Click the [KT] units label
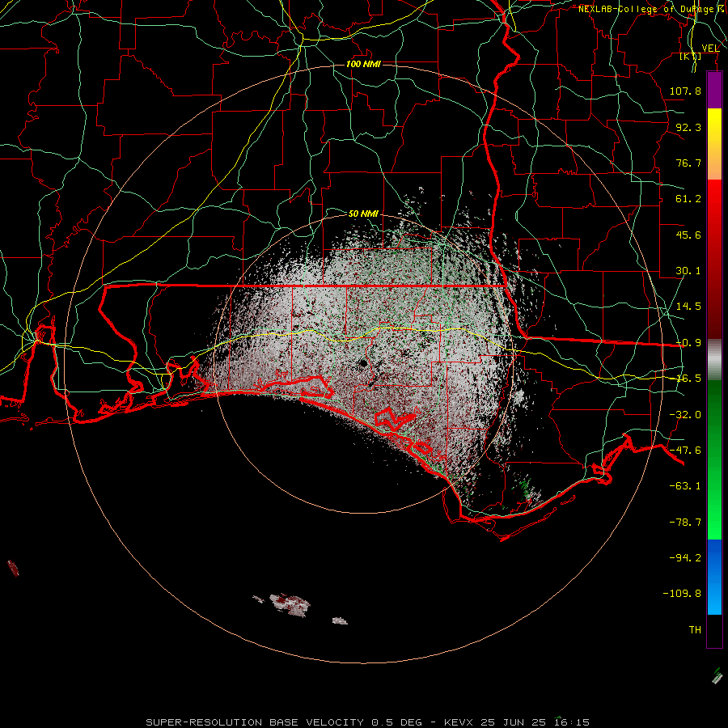This screenshot has height=728, width=728. point(691,56)
